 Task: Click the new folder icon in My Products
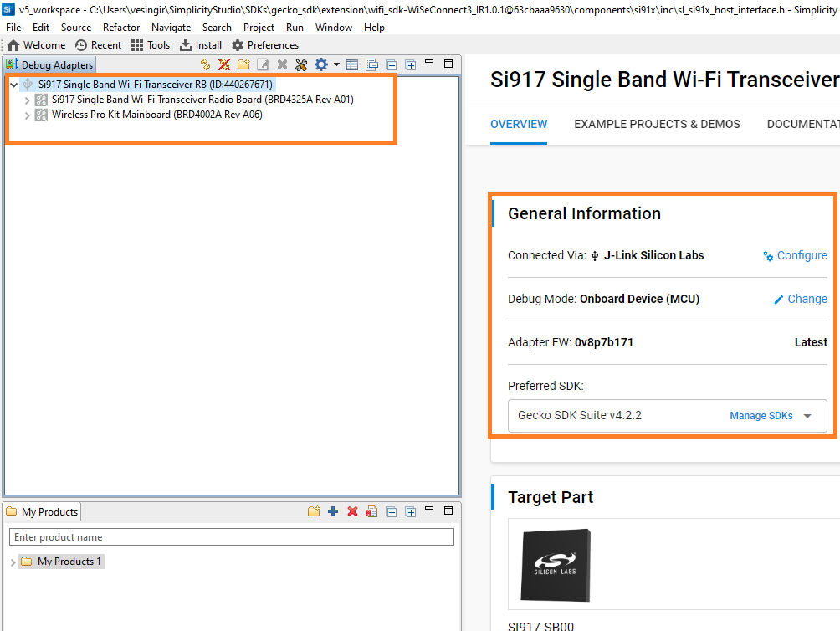click(314, 511)
